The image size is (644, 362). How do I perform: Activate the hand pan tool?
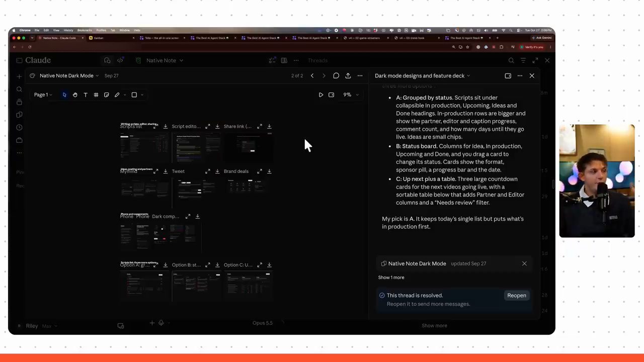pyautogui.click(x=75, y=95)
